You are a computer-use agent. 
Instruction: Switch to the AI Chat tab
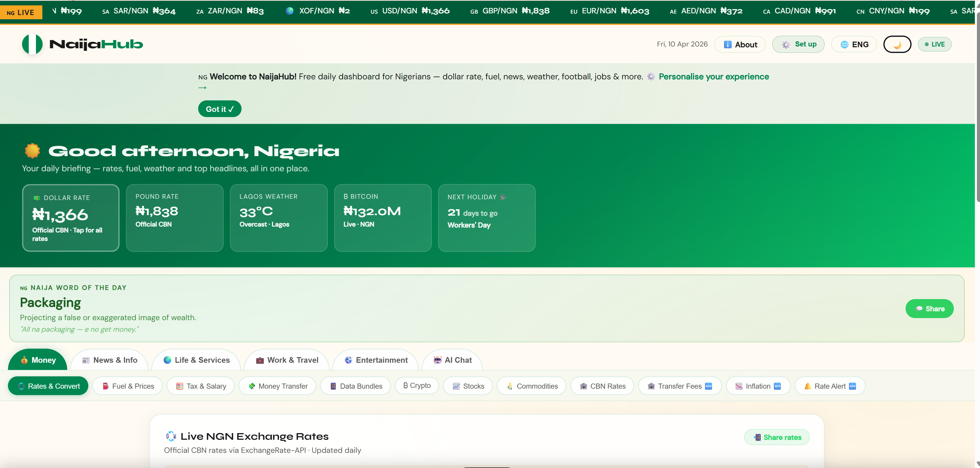coord(452,360)
